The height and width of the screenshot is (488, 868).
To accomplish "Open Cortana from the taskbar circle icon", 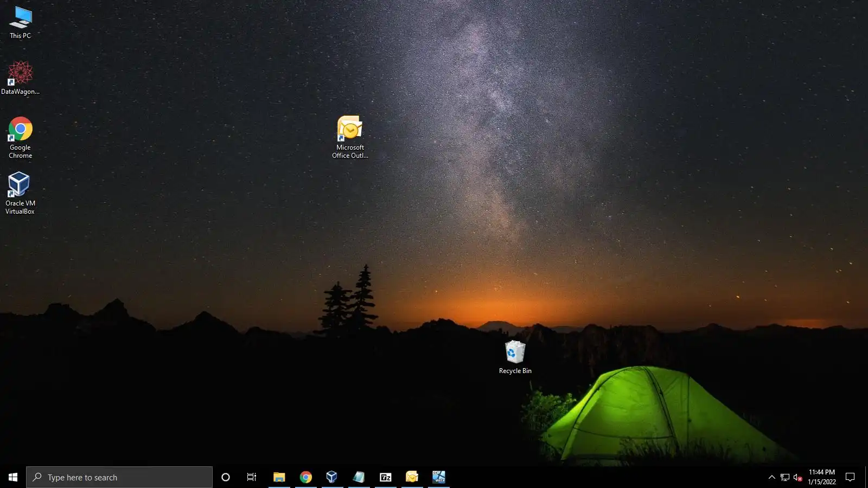I will point(226,477).
